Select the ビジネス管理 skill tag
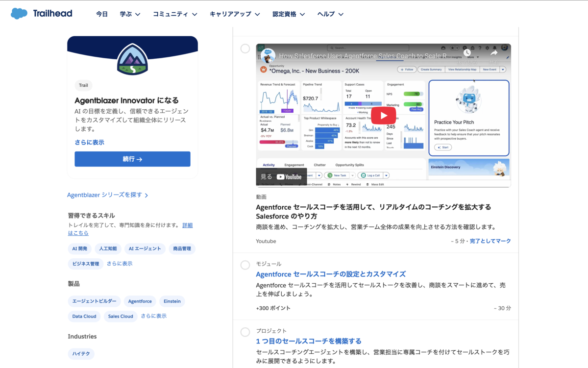The height and width of the screenshot is (368, 588). [86, 264]
